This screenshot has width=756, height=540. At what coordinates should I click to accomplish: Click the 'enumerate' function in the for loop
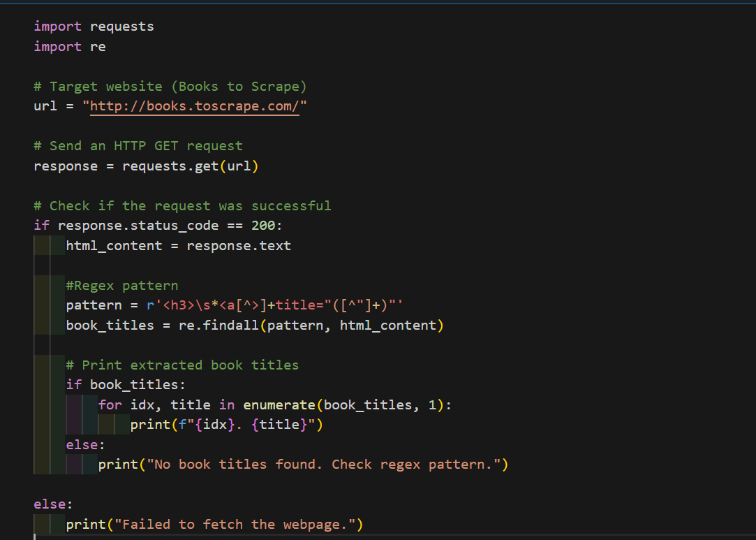(x=279, y=405)
